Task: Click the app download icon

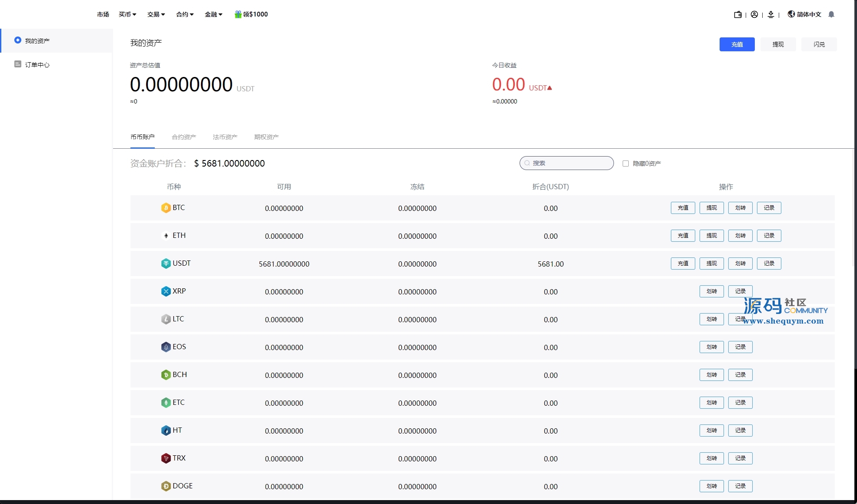Action: click(x=771, y=15)
